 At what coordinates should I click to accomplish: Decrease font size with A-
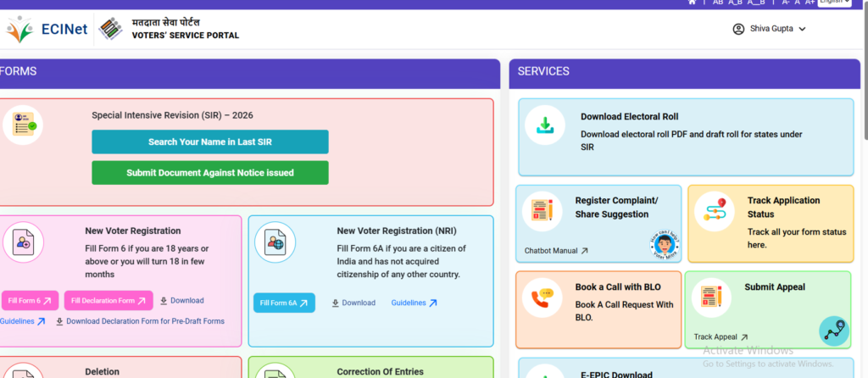(786, 3)
